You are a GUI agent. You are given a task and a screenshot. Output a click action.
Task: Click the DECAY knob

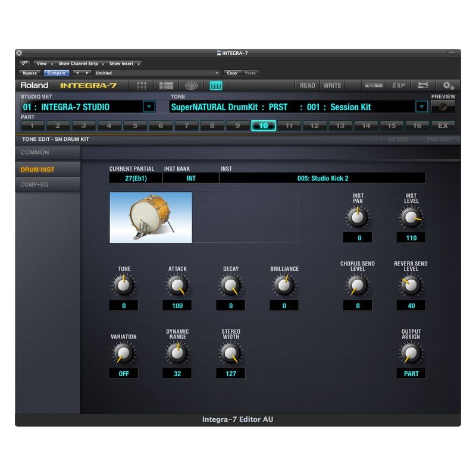(x=231, y=285)
